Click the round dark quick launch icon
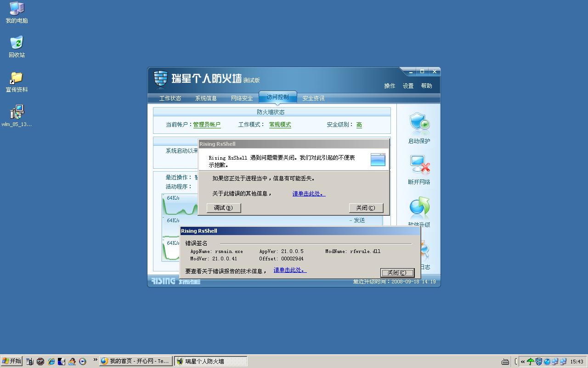The height and width of the screenshot is (368, 588). (40, 362)
